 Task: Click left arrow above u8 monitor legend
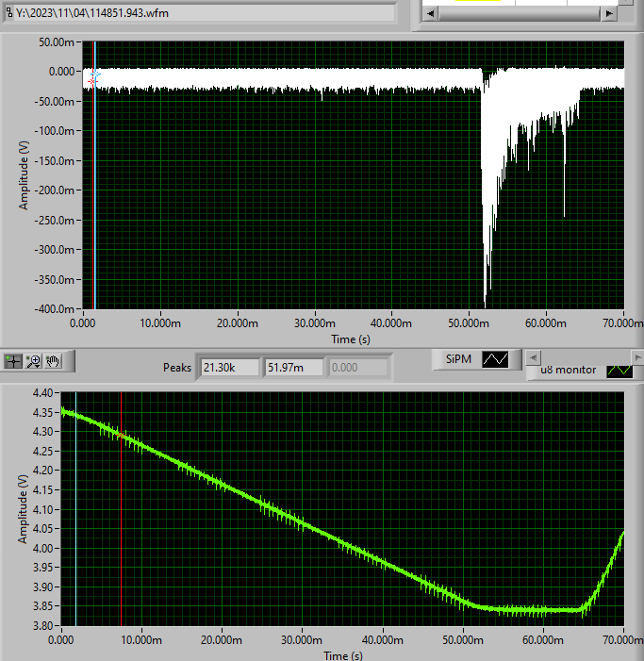pos(533,358)
